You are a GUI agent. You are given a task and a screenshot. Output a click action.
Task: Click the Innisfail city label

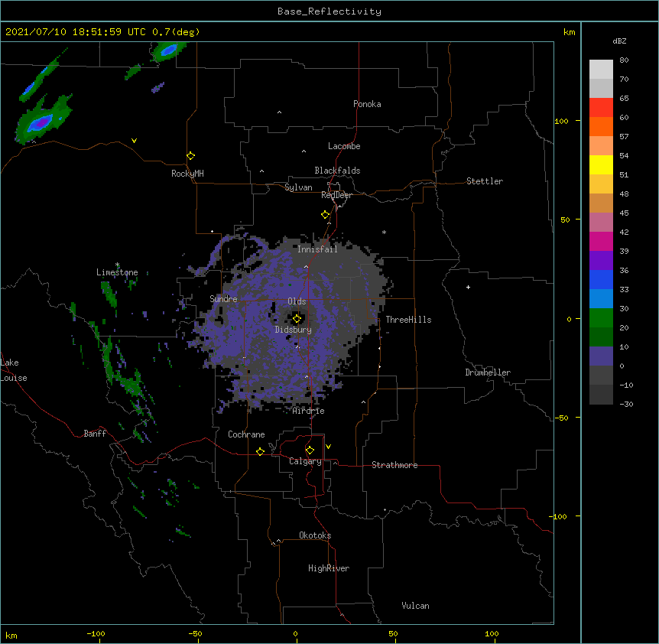tap(317, 249)
